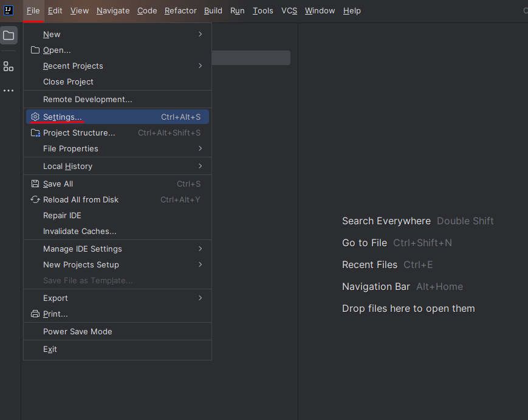Choose Reload All from Disk entry

click(x=117, y=200)
